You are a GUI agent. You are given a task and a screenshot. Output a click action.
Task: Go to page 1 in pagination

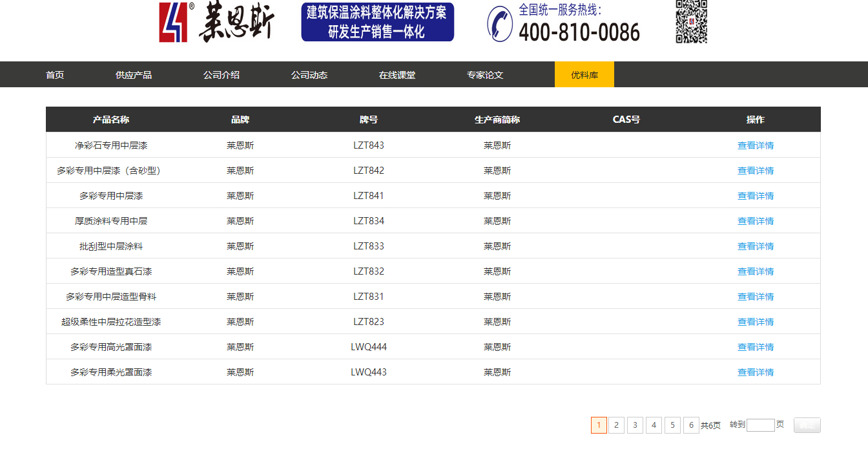point(599,425)
